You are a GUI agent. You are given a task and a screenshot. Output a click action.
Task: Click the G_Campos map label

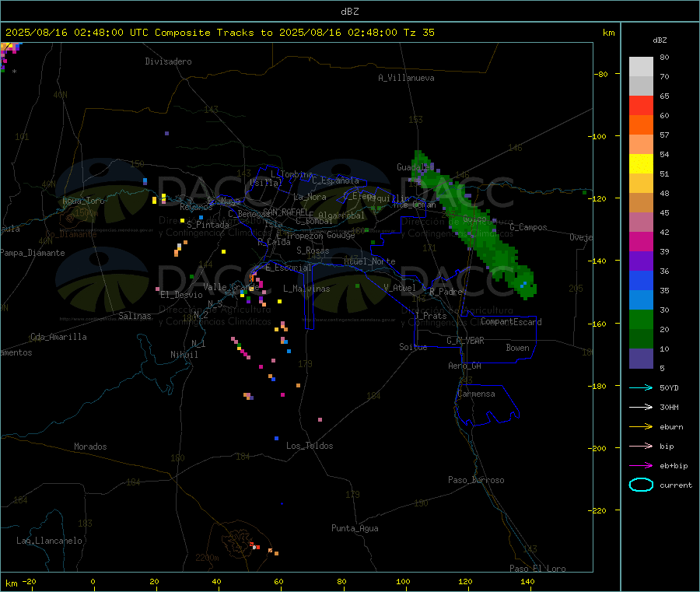click(x=528, y=227)
